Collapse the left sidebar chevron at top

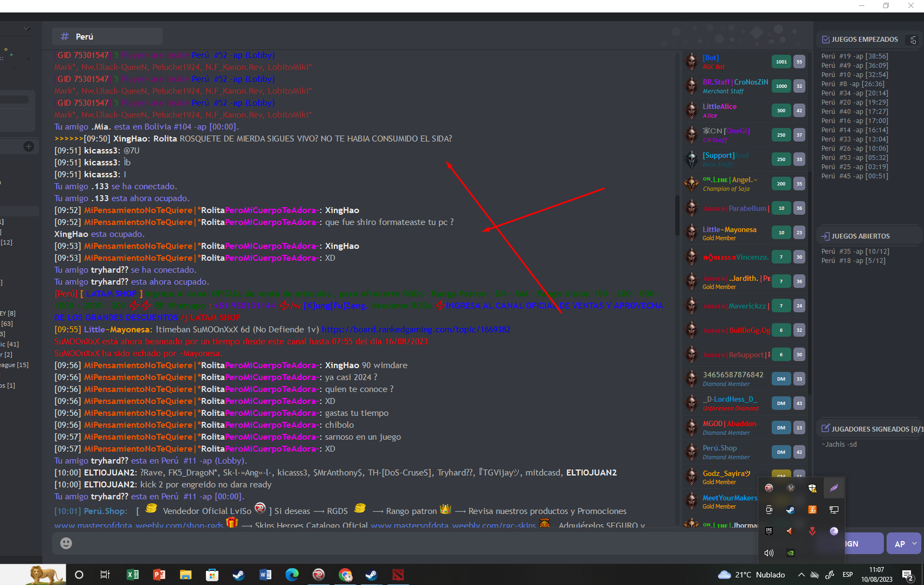[27, 29]
